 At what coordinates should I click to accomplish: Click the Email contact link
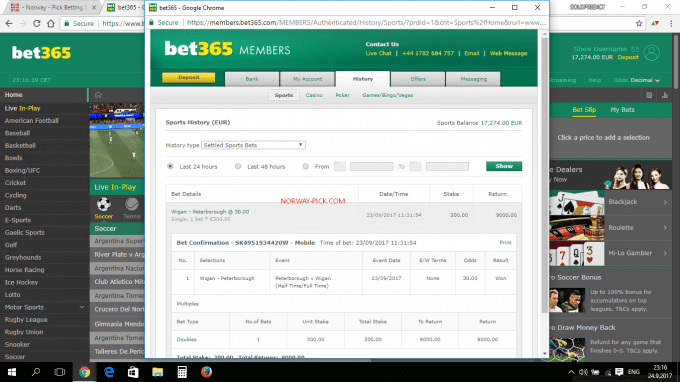[471, 53]
